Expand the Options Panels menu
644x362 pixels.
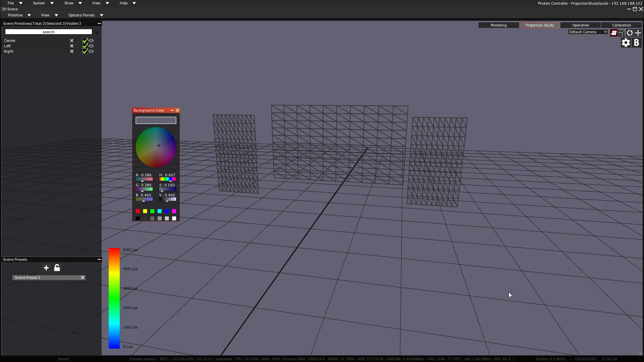point(86,15)
